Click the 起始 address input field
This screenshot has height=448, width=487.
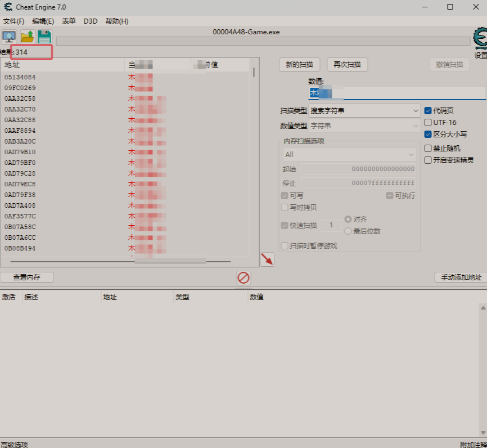coord(358,169)
